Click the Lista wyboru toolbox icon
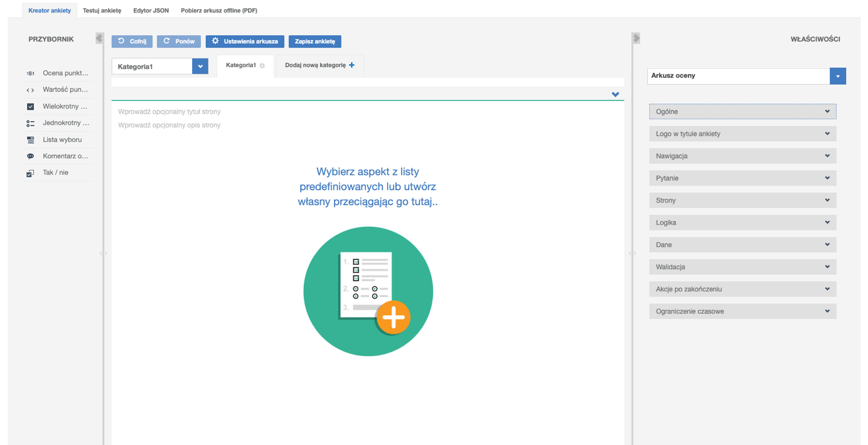Viewport: 868px width, 445px height. [30, 140]
